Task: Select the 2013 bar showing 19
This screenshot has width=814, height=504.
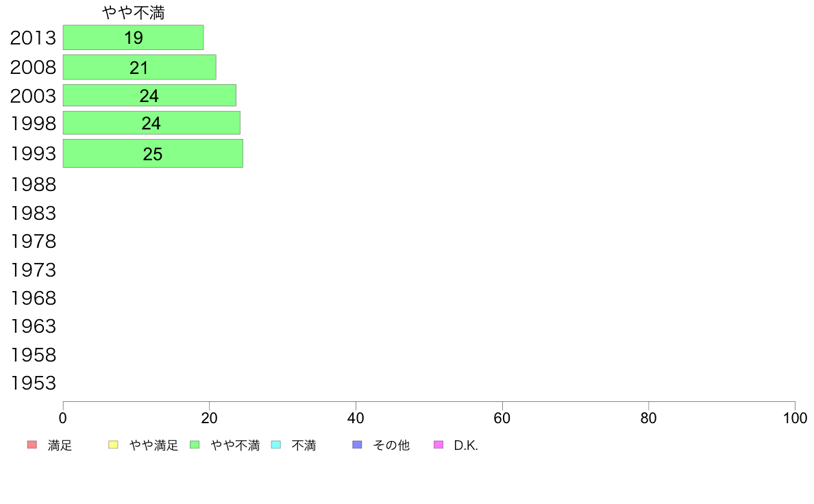Action: [x=134, y=38]
